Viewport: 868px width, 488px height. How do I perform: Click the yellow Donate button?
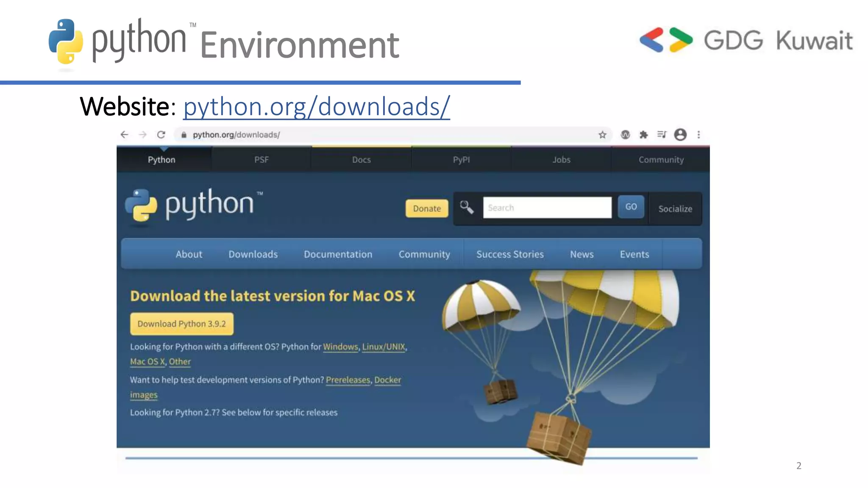click(x=427, y=208)
